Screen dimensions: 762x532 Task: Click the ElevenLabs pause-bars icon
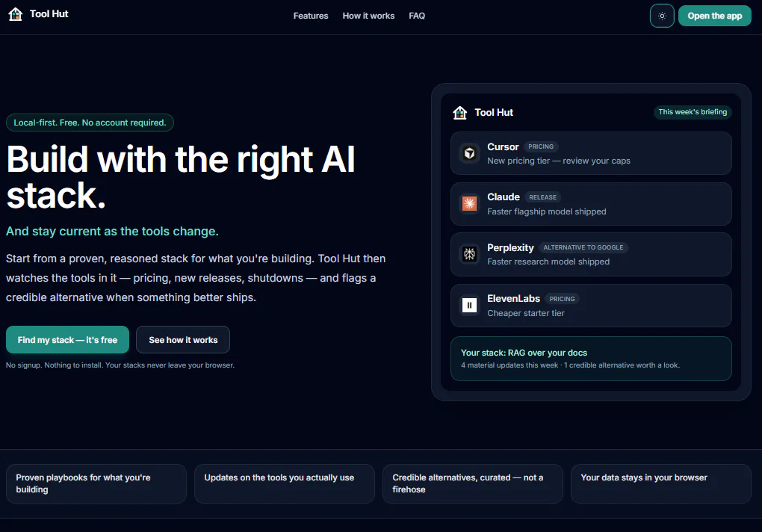click(469, 306)
